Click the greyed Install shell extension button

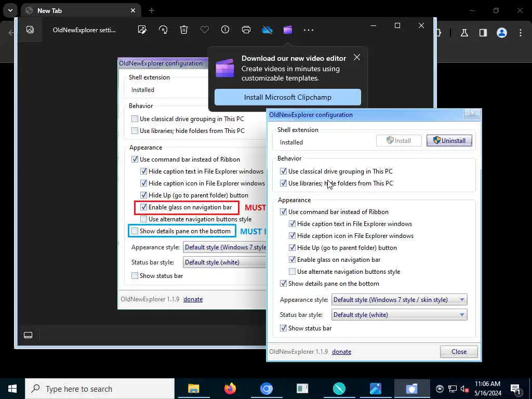(399, 140)
